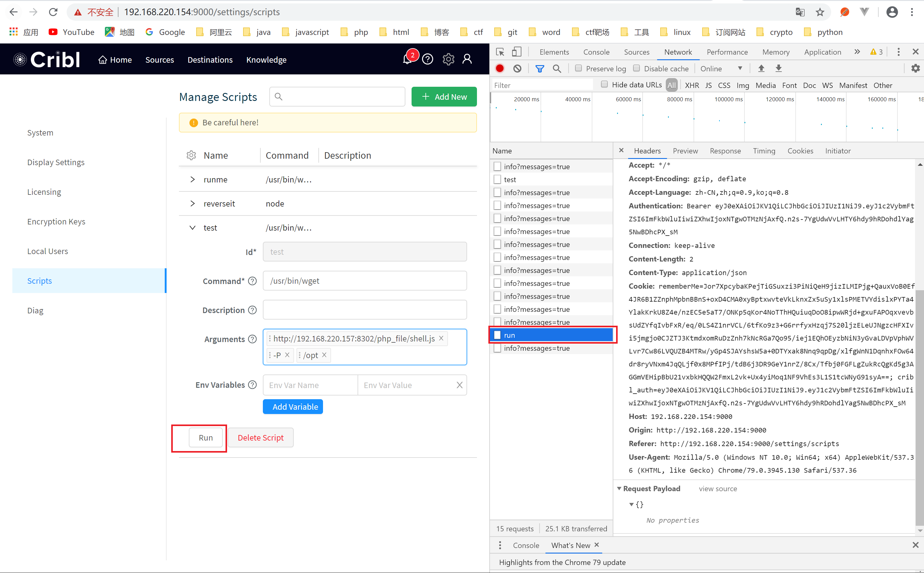Click the inspect element picker icon
Viewport: 924px width, 573px height.
coord(500,52)
